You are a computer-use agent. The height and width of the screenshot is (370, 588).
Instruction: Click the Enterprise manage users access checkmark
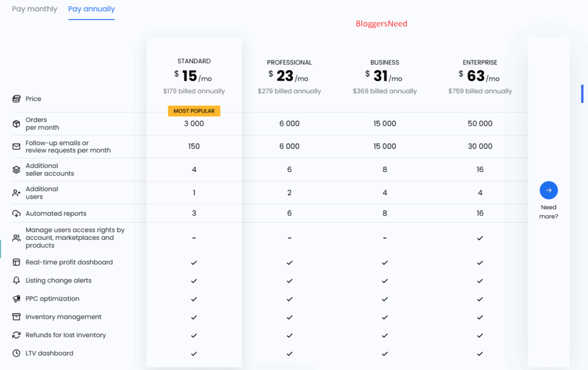[480, 238]
